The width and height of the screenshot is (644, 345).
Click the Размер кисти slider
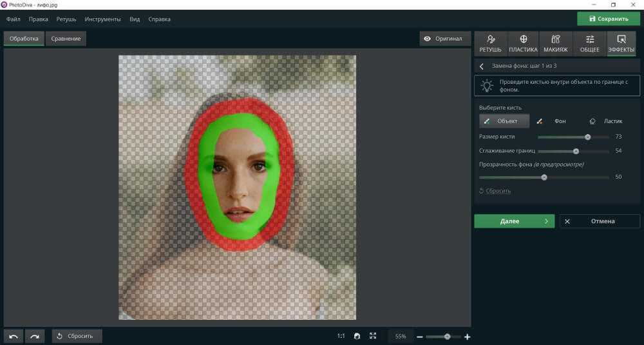tap(573, 137)
